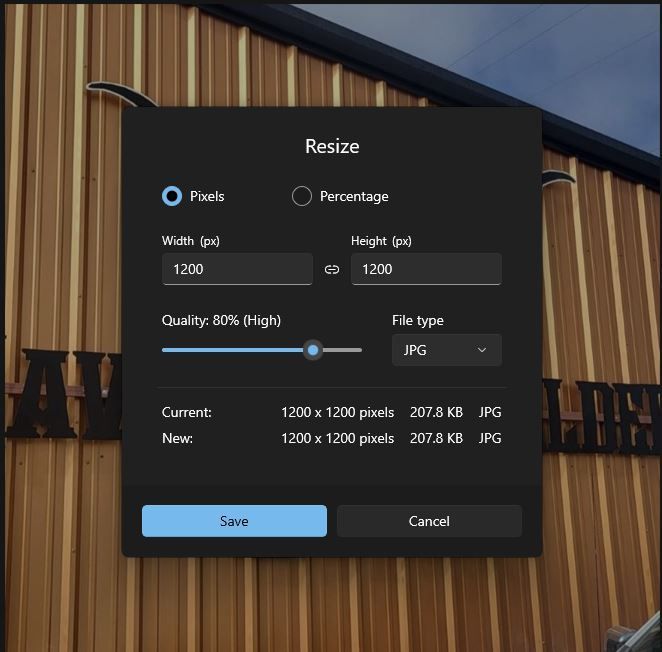This screenshot has height=652, width=662.
Task: Click the "Quality: 80% (High)" label
Action: click(221, 320)
